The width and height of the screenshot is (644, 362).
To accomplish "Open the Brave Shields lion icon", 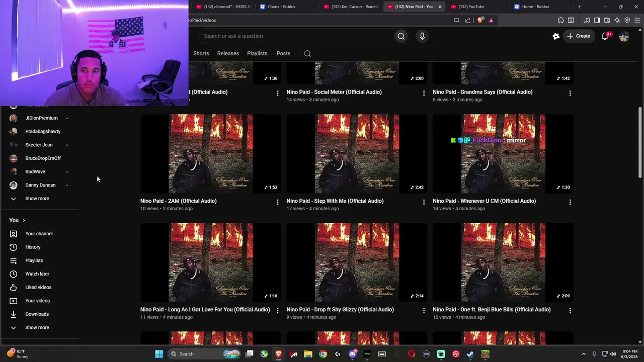I will (x=480, y=20).
